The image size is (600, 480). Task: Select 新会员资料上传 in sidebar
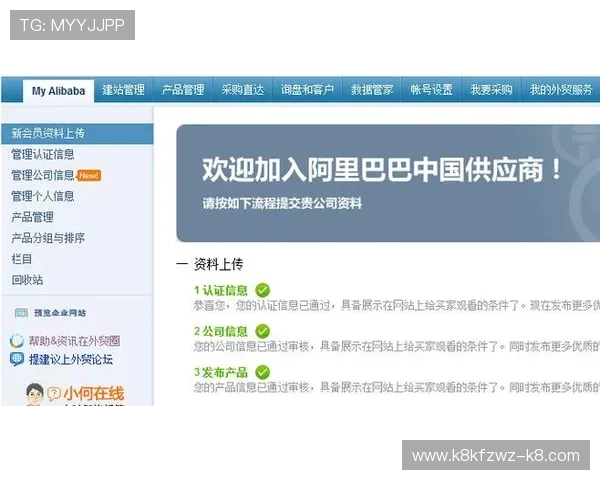point(77,134)
